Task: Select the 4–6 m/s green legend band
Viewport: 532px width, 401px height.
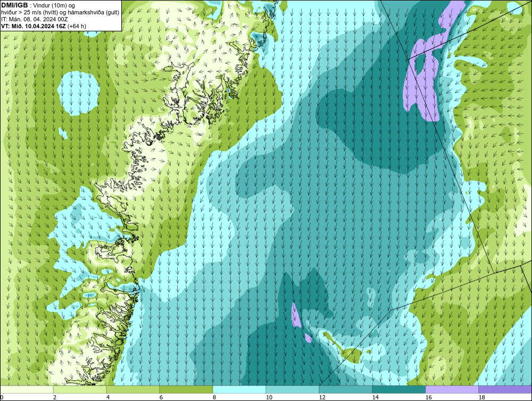Action: coord(133,389)
